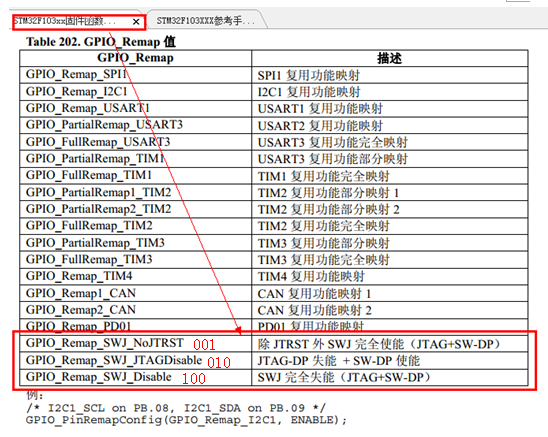The image size is (548, 437).
Task: Click the GPIO_Remap1_CAN entry
Action: click(x=136, y=293)
